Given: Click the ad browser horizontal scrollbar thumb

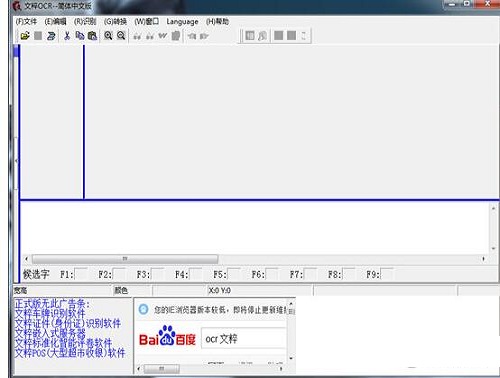Looking at the screenshot, I should coord(162,369).
